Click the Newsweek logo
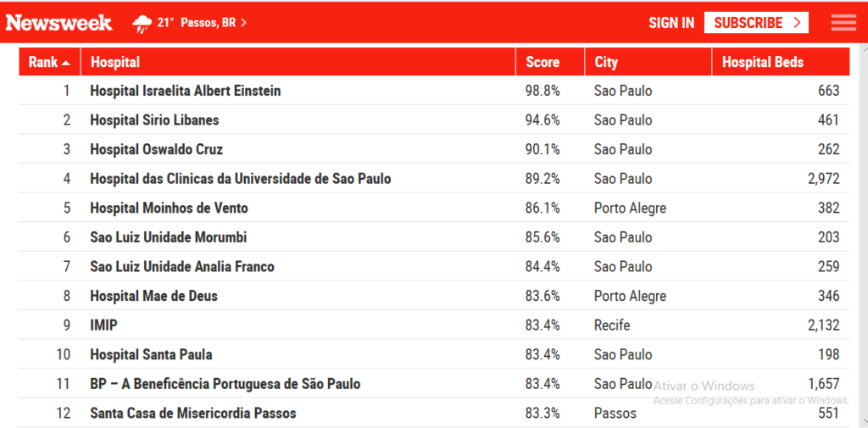Screen dimensions: 868x428 pos(58,23)
